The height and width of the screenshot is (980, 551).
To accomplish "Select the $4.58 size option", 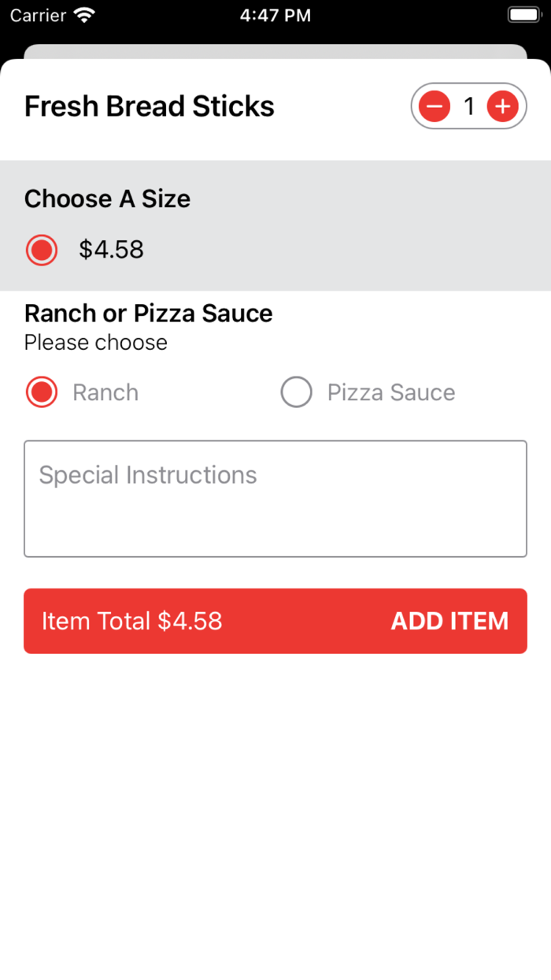I will 41,250.
